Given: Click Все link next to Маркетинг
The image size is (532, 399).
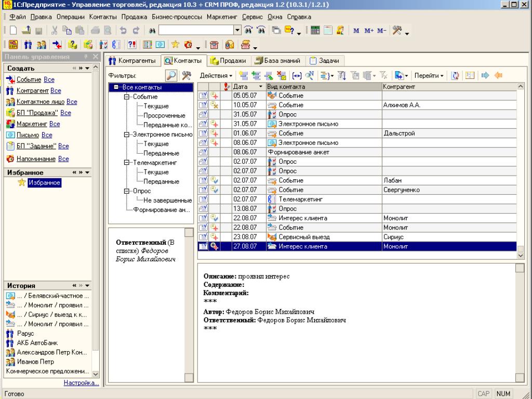Looking at the screenshot, I should [x=55, y=124].
